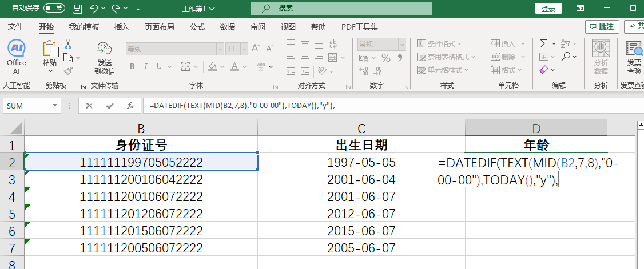Image resolution: width=644 pixels, height=269 pixels.
Task: Open the 文件 (File) tab
Action: pyautogui.click(x=15, y=27)
